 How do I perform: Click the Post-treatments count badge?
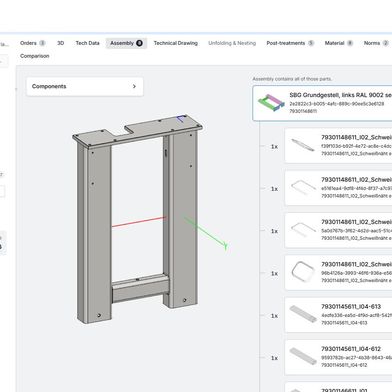(x=311, y=43)
